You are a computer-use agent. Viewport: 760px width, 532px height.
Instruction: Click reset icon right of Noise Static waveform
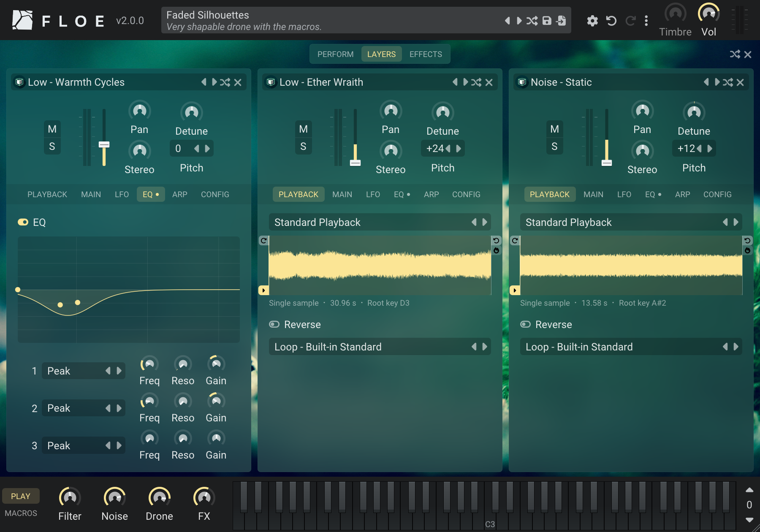click(x=748, y=241)
